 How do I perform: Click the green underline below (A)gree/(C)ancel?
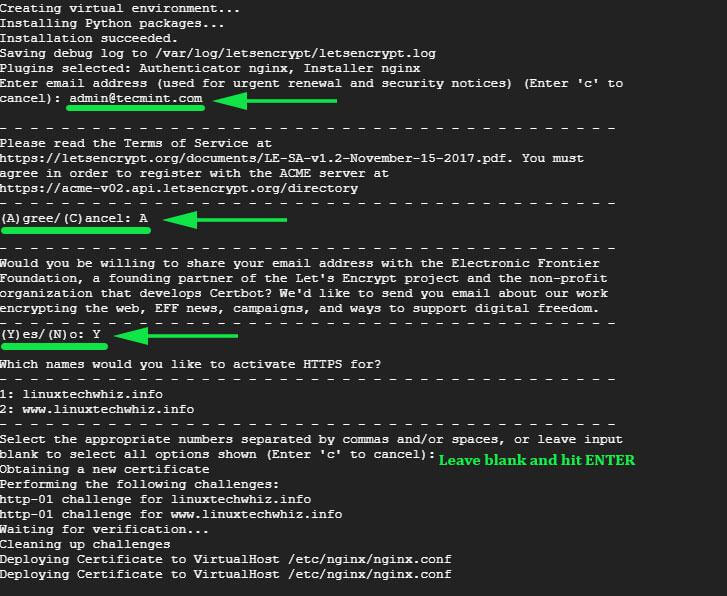(76, 230)
